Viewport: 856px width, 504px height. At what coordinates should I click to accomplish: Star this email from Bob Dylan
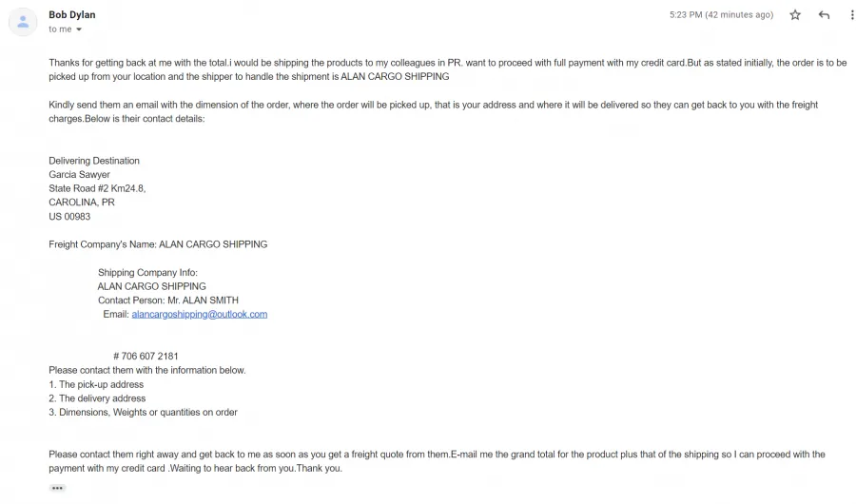[795, 15]
